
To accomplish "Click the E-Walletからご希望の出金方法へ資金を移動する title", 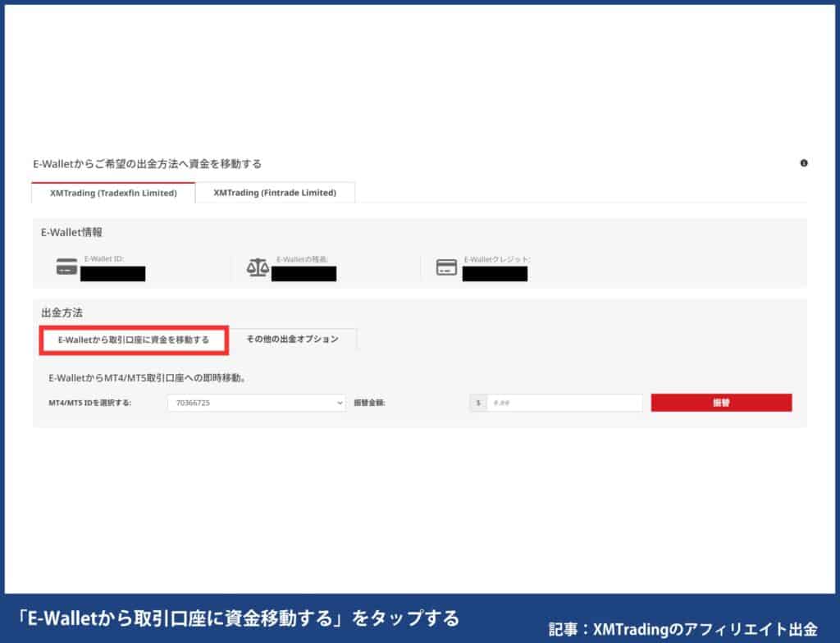I will [x=148, y=163].
